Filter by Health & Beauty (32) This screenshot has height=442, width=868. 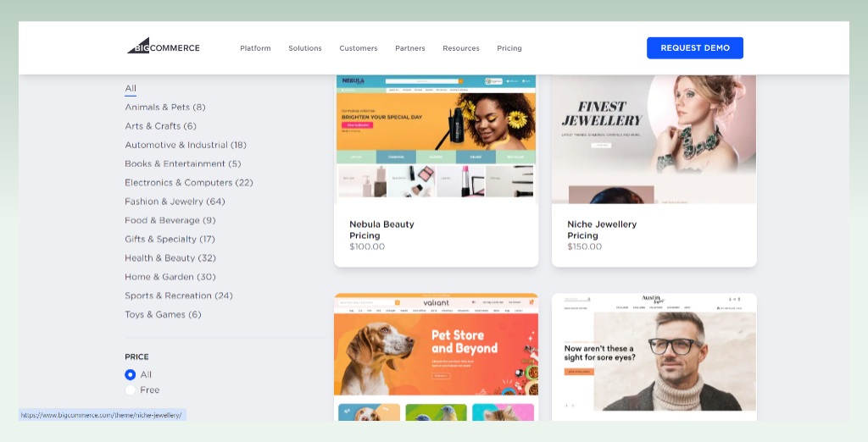pos(170,257)
